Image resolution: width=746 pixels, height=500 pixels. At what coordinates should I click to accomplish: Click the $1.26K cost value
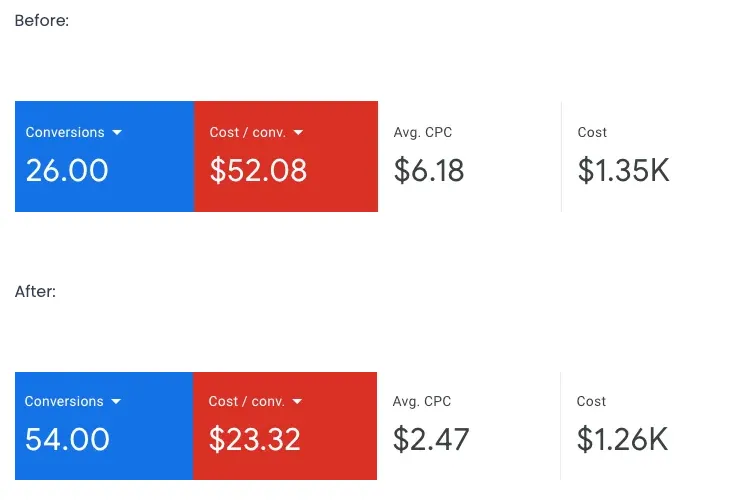pos(622,439)
